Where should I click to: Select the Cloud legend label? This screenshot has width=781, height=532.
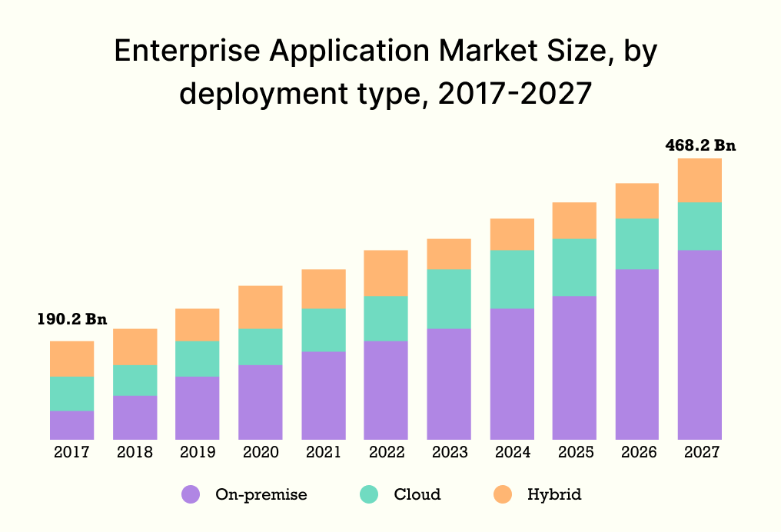coord(417,494)
